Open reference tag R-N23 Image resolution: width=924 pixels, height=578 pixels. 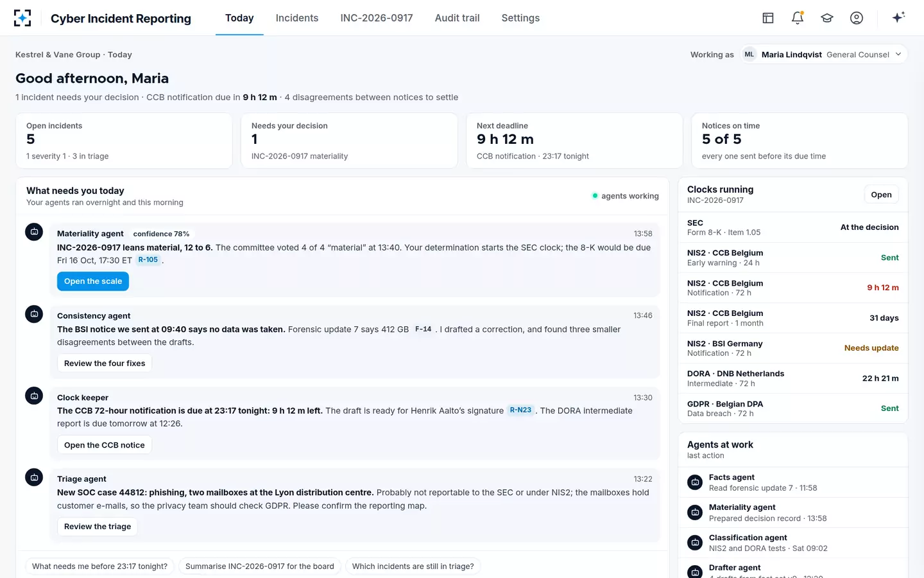pos(520,410)
